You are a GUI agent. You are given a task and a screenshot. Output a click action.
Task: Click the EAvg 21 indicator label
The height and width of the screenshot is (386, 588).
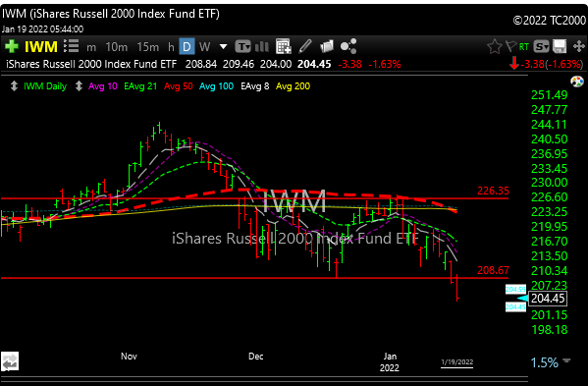pos(140,86)
